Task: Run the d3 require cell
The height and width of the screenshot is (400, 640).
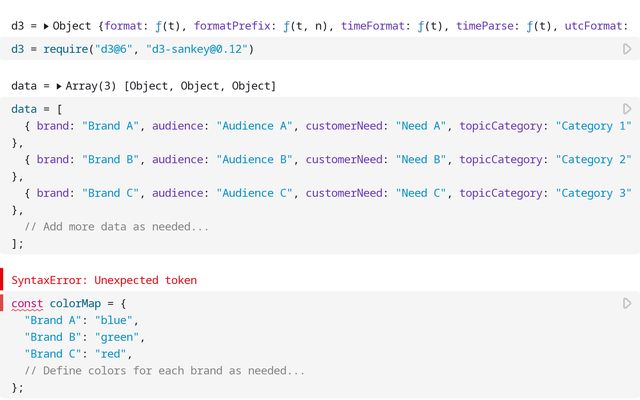Action: click(x=627, y=49)
